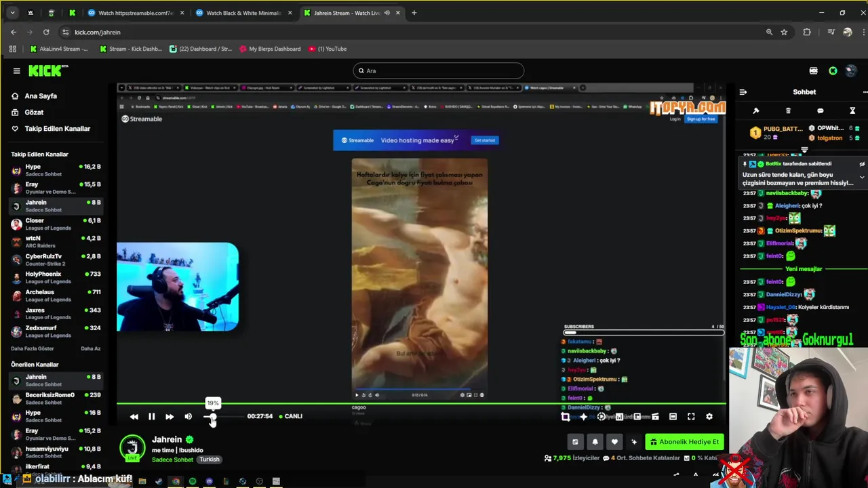Viewport: 868px width, 488px height.
Task: Open browser extensions puzzle icon
Action: tap(807, 32)
